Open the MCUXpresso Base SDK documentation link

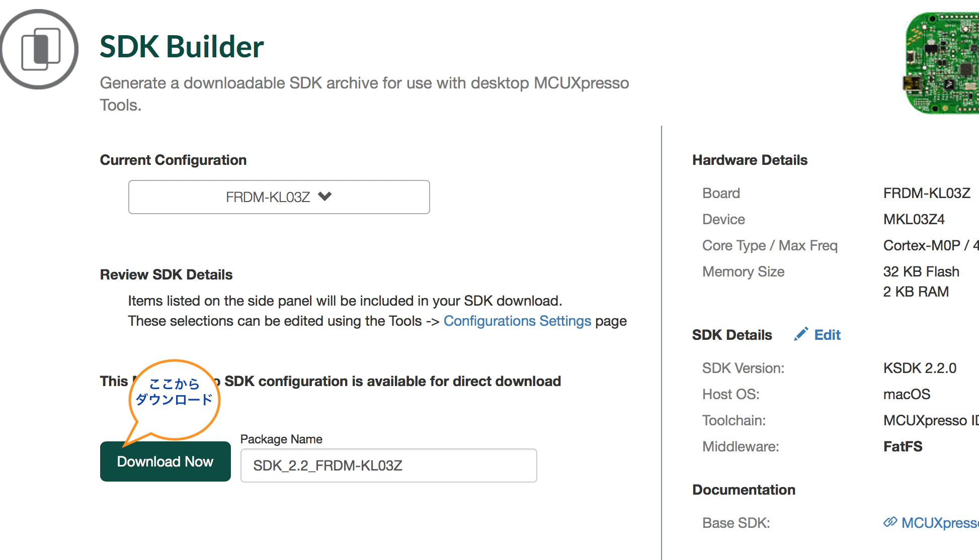940,523
